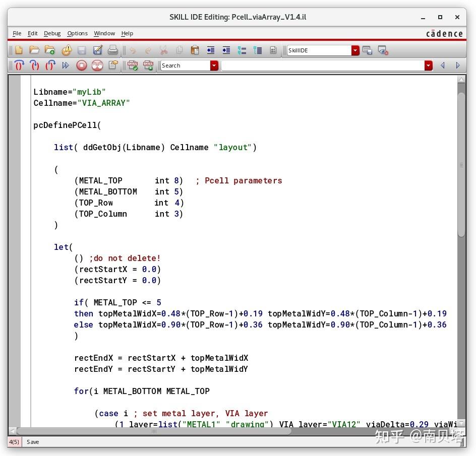Click the New File icon
476x456 pixels.
coord(19,50)
